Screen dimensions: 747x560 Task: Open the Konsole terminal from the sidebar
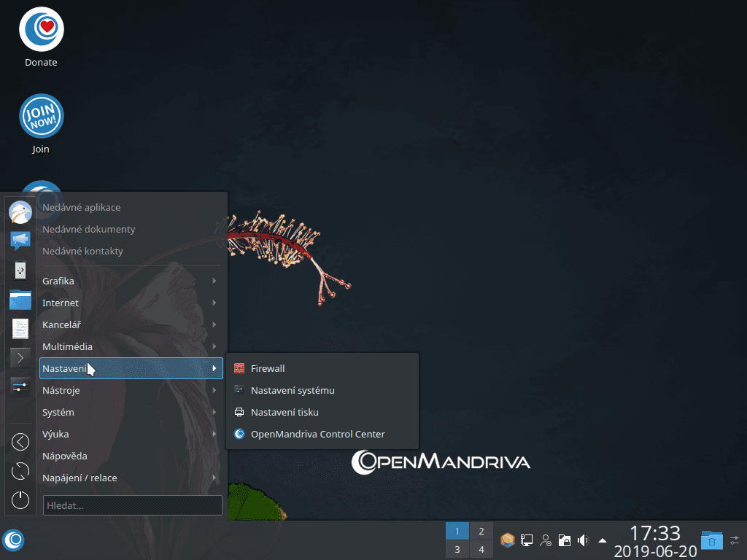[20, 357]
